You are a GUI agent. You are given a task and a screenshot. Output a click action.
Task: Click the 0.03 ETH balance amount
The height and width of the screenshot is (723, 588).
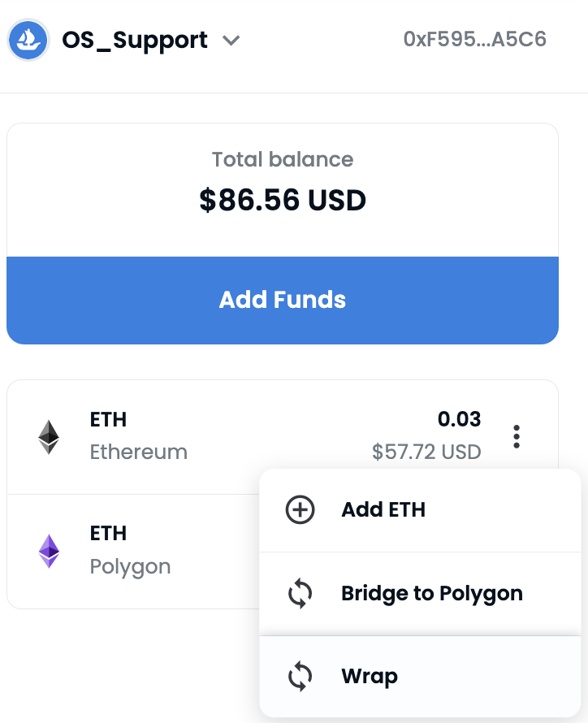459,419
